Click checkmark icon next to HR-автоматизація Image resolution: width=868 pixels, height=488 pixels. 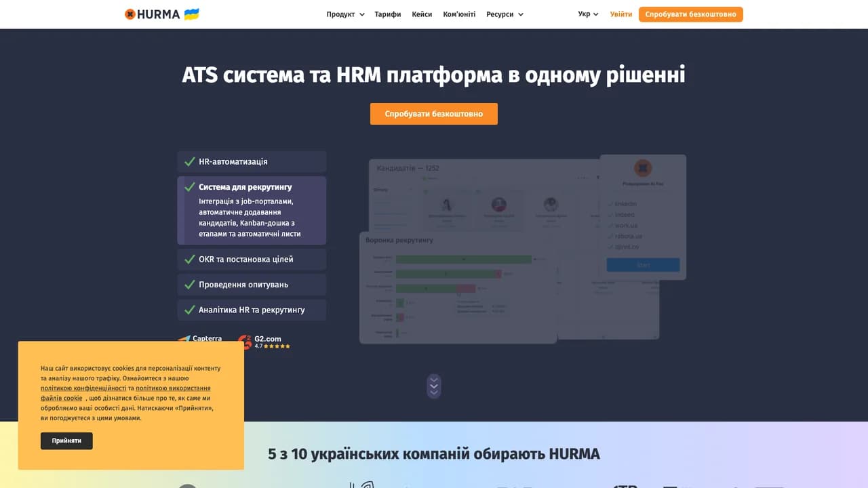(190, 162)
